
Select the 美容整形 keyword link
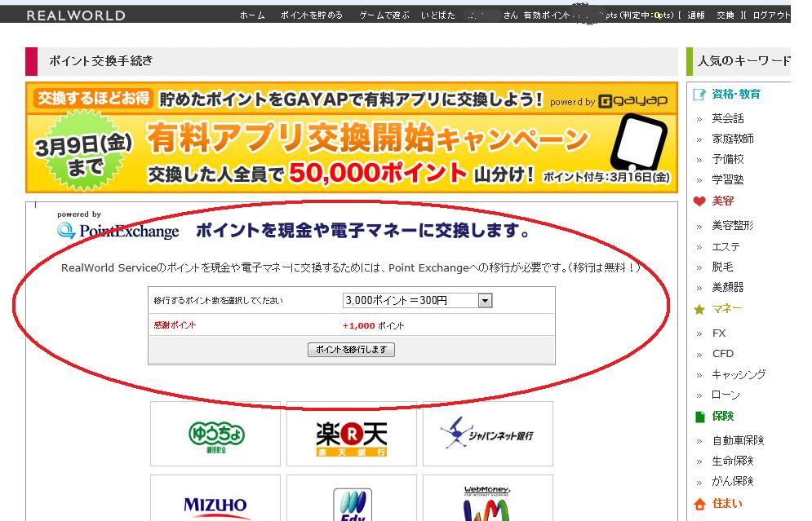coord(733,226)
